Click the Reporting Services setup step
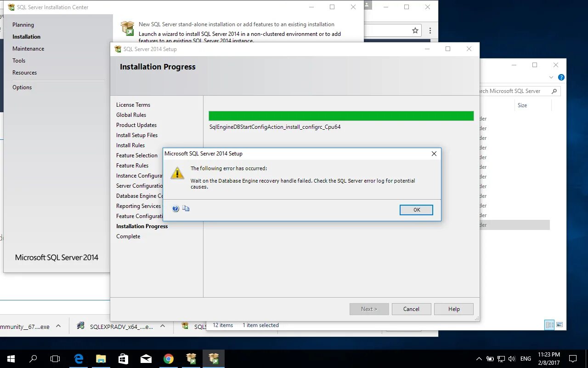588x368 pixels. coord(139,206)
